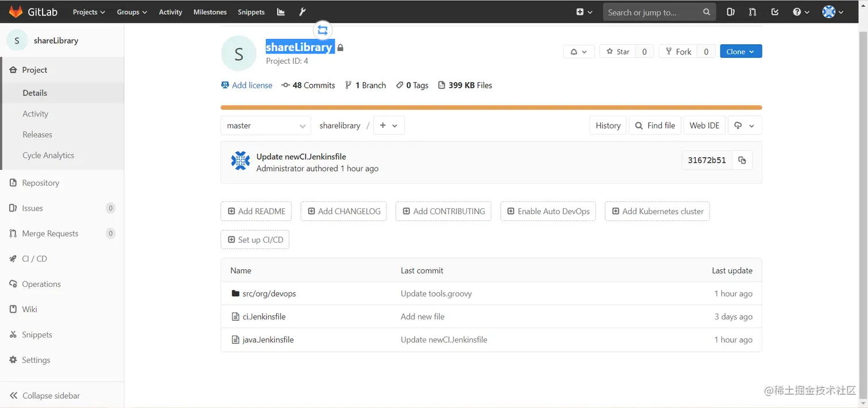View the 1 Branch link
Image resolution: width=868 pixels, height=408 pixels.
tap(366, 85)
